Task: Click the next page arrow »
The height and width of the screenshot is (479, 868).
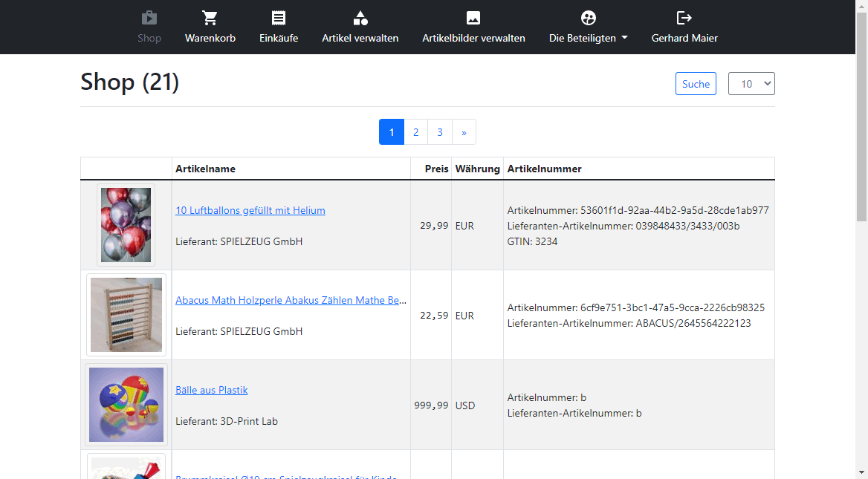Action: (x=464, y=132)
